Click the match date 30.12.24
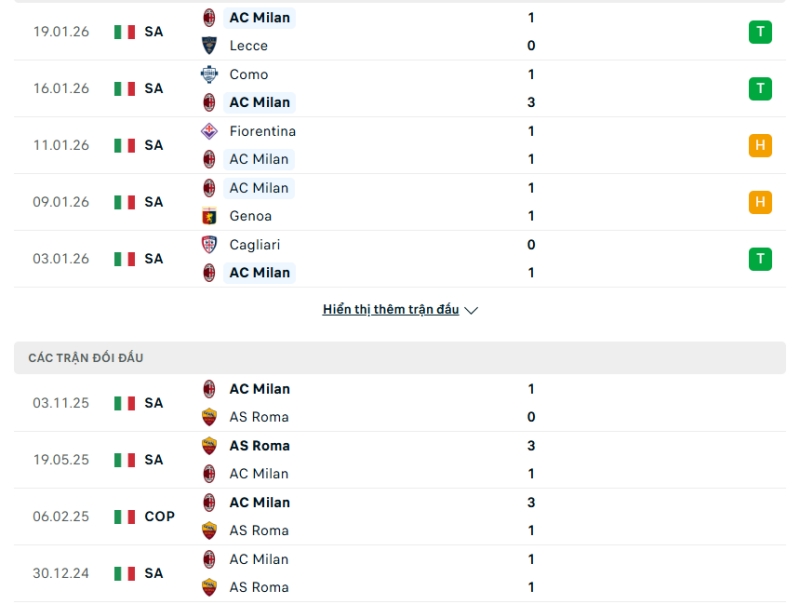The width and height of the screenshot is (800, 604). click(x=58, y=574)
